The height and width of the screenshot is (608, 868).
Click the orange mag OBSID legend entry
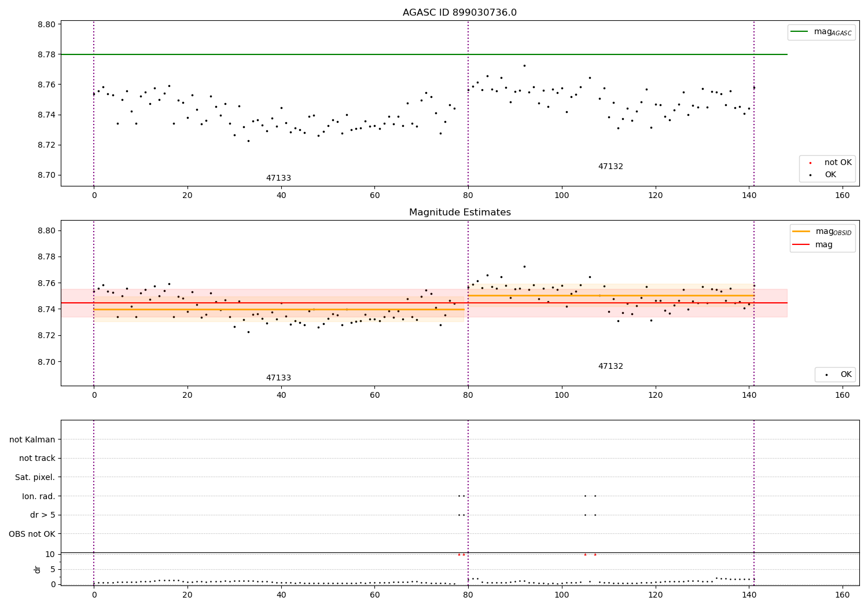(822, 232)
